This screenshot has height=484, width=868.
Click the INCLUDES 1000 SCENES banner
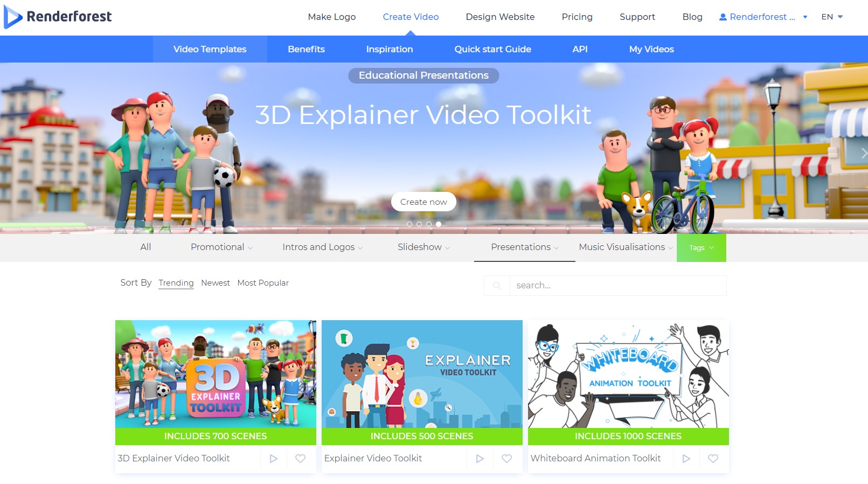628,437
